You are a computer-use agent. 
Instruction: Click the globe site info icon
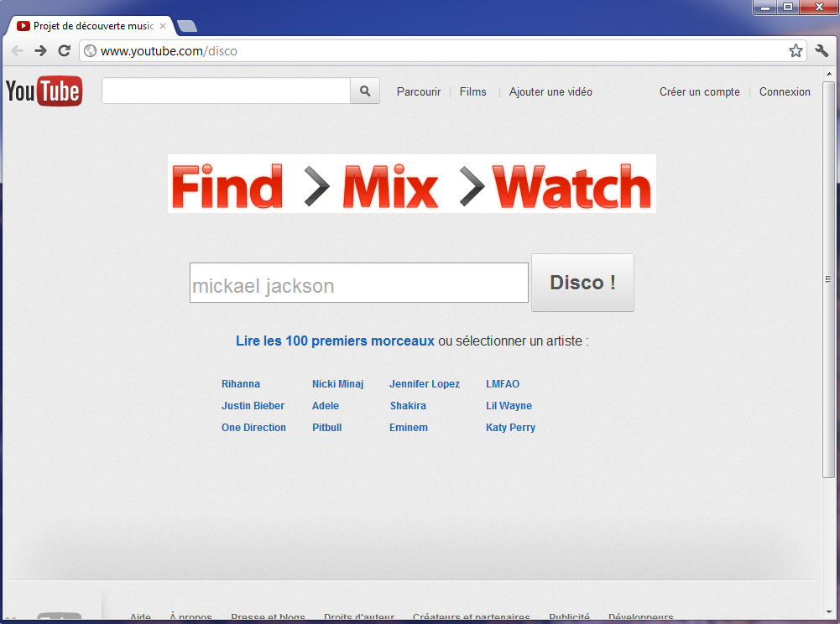91,51
